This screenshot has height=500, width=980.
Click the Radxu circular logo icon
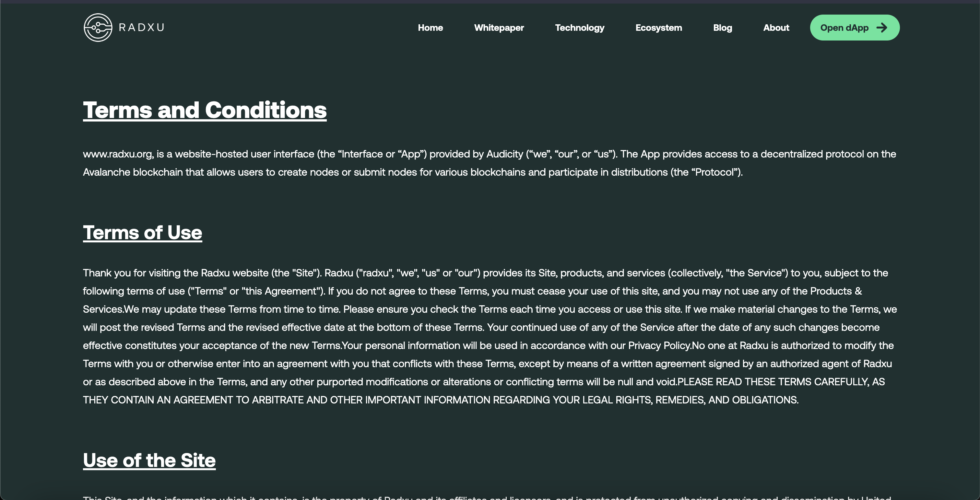tap(98, 27)
